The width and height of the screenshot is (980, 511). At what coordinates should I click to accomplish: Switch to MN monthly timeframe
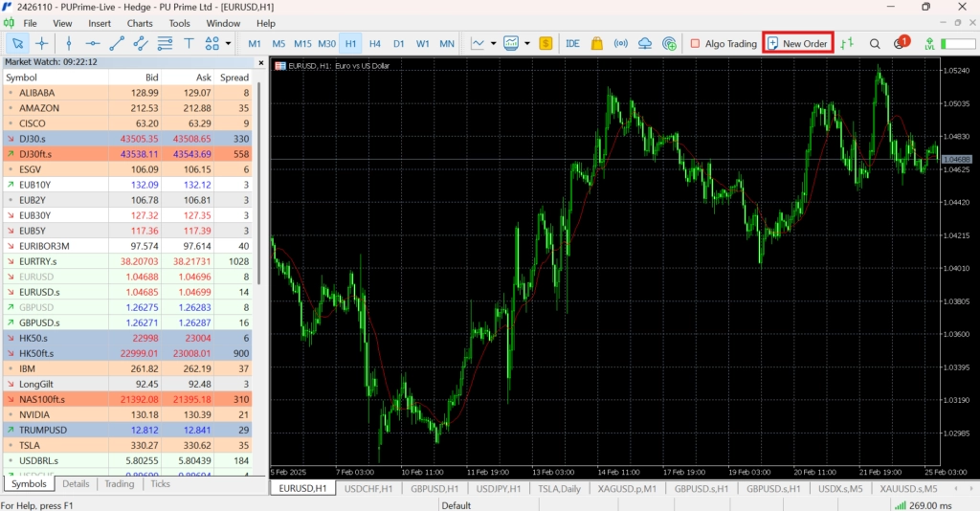pos(447,44)
